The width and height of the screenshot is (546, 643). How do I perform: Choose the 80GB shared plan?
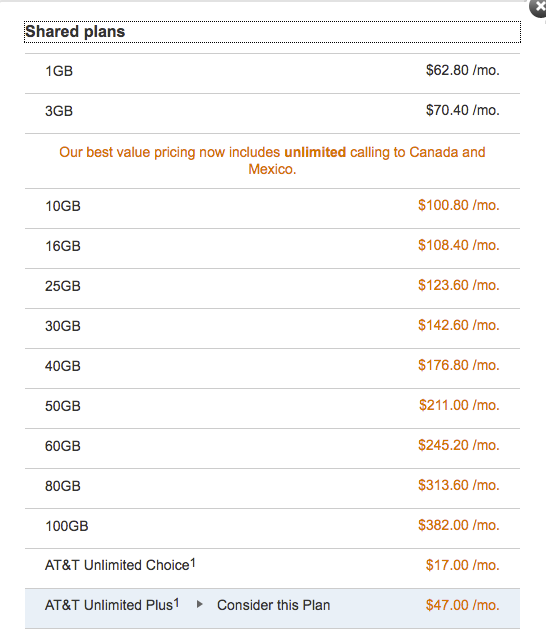pos(272,488)
